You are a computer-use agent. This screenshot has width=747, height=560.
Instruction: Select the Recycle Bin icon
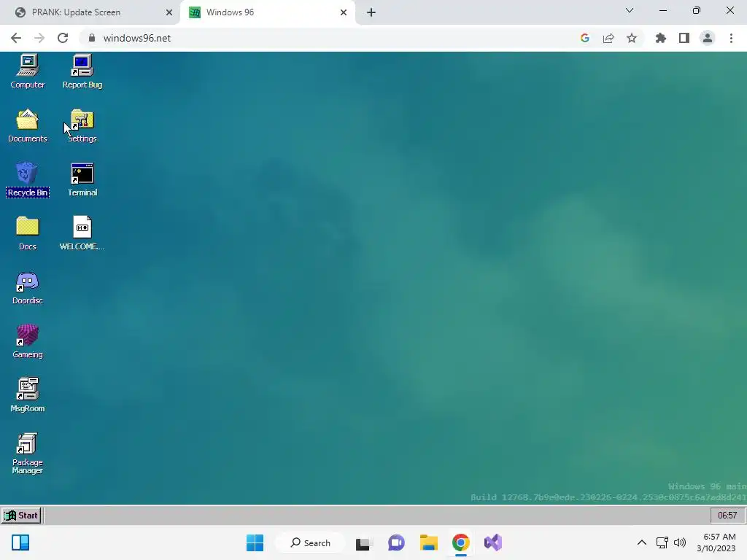(28, 179)
